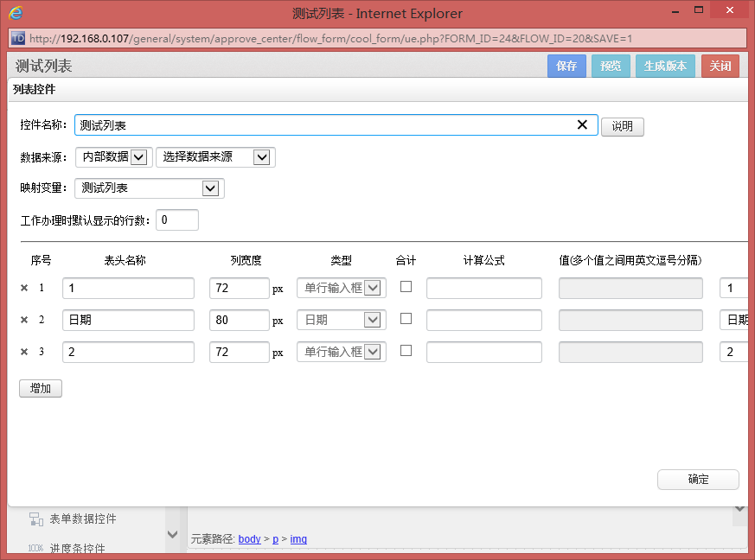
Task: Click the 'body' link in element path
Action: [249, 539]
